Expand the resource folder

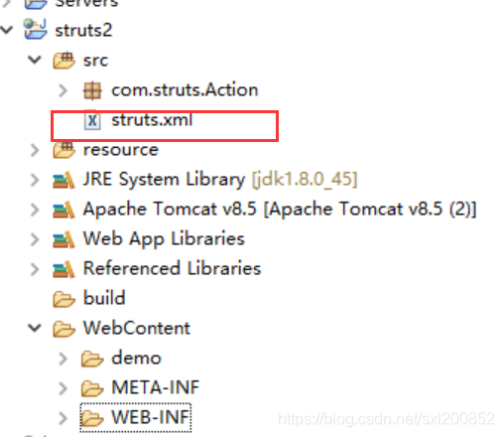(x=35, y=150)
